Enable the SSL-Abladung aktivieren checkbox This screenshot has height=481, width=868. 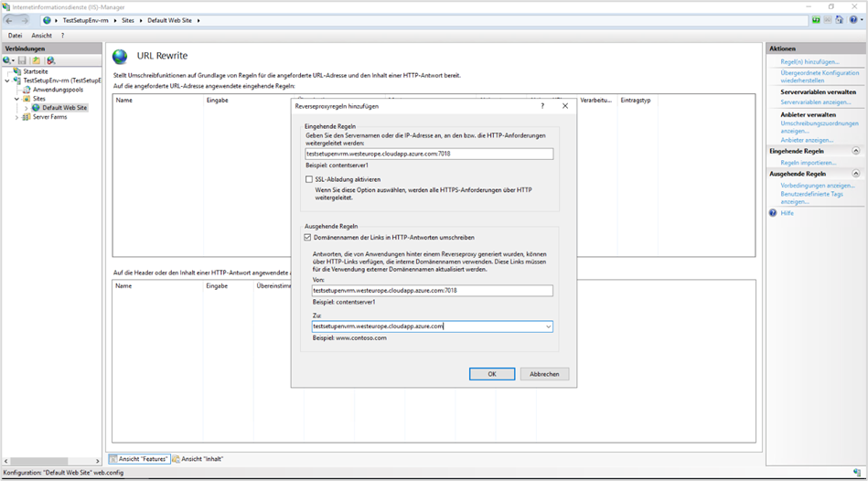[309, 179]
